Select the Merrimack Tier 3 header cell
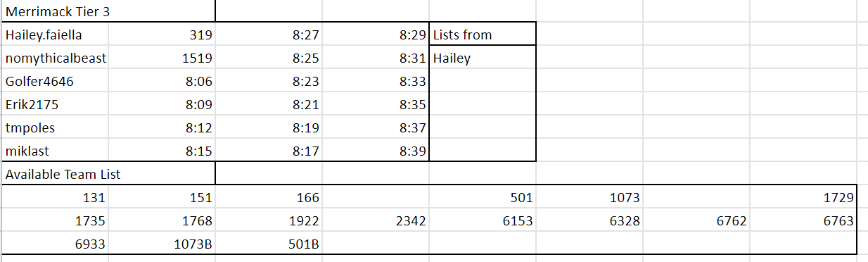The image size is (868, 262). pos(108,11)
